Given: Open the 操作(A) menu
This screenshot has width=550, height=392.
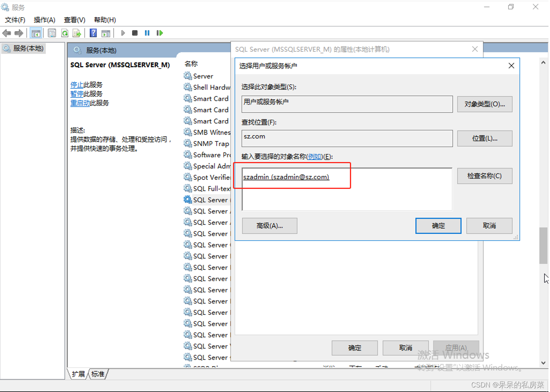Looking at the screenshot, I should coord(45,20).
